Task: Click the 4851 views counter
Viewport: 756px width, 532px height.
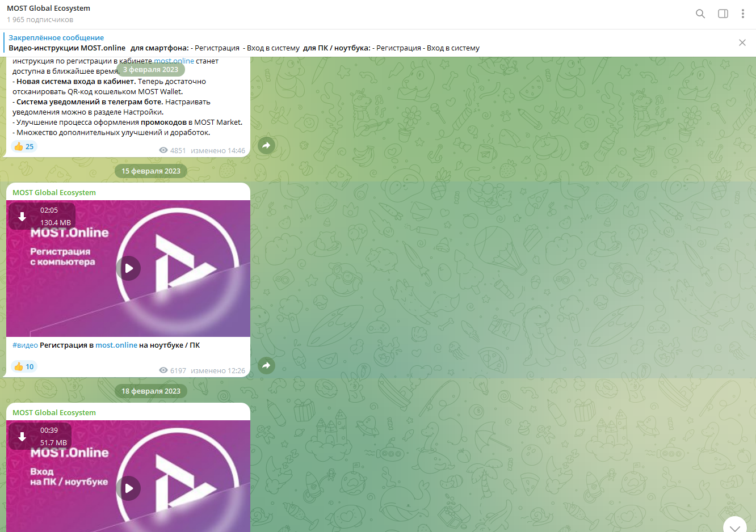Action: point(173,150)
